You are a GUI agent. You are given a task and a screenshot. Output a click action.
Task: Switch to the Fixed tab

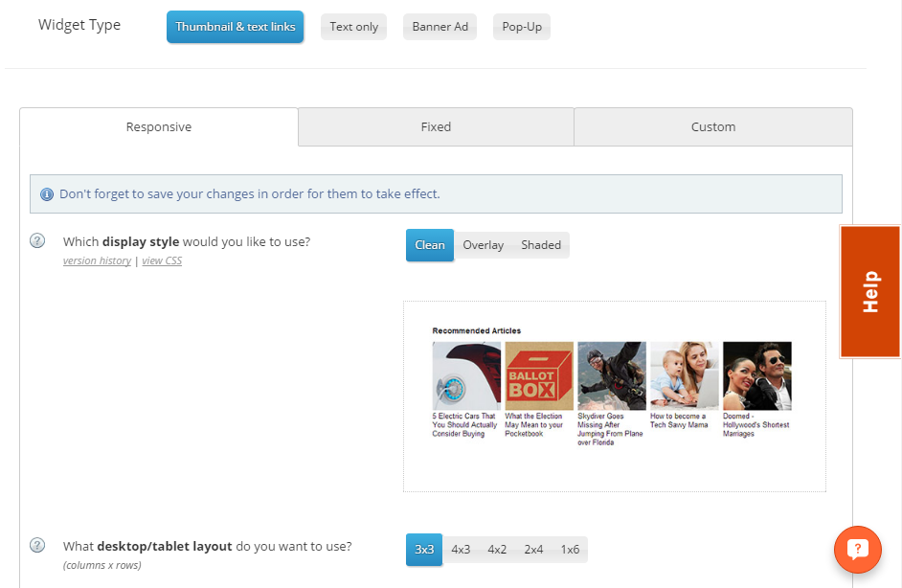[436, 127]
